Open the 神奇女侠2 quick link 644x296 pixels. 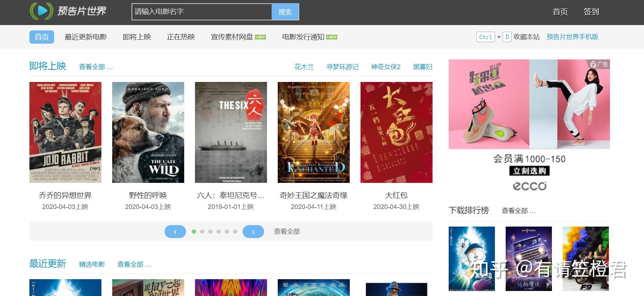(x=386, y=67)
